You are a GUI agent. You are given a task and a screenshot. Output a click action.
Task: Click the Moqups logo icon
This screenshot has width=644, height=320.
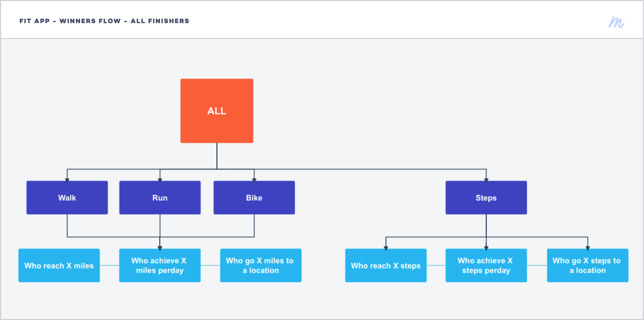pos(616,22)
